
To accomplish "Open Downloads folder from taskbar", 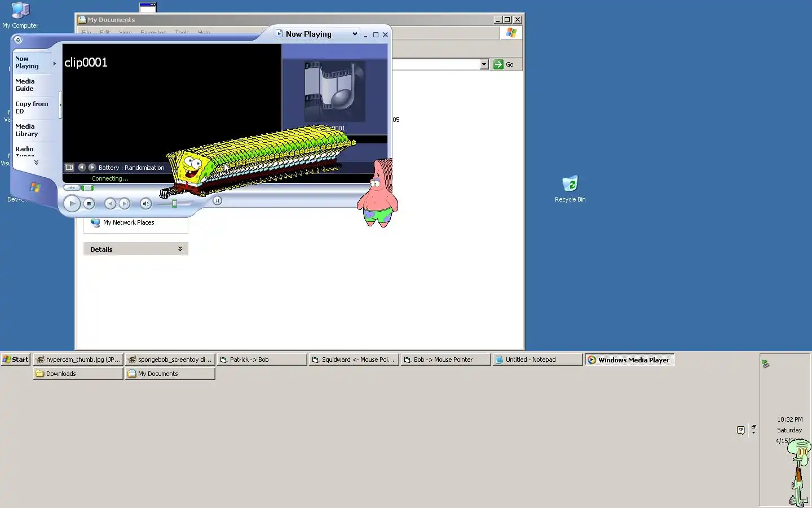I will pos(78,374).
